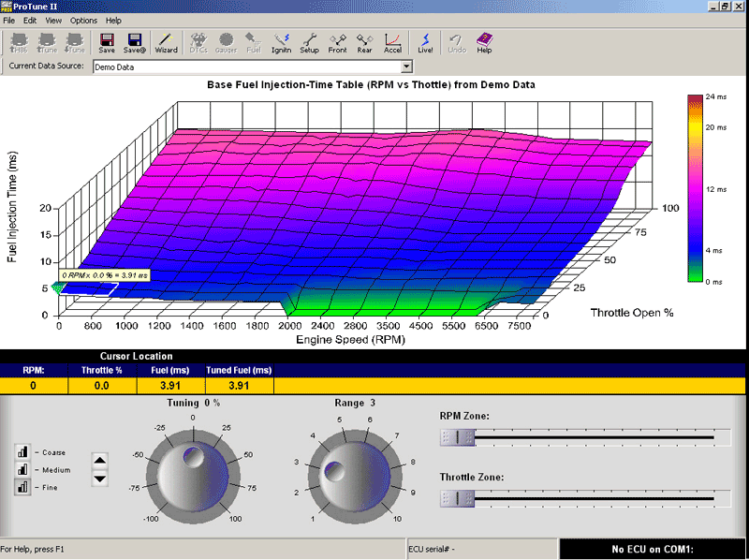Open the Options menu

coord(83,20)
